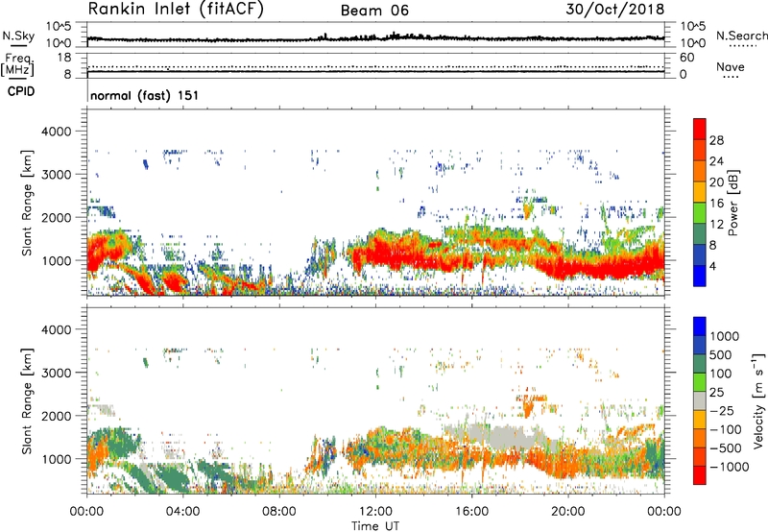Screen dimensions: 768x532
Task: Click the '3000' tick of the power panel
Action: click(57, 175)
